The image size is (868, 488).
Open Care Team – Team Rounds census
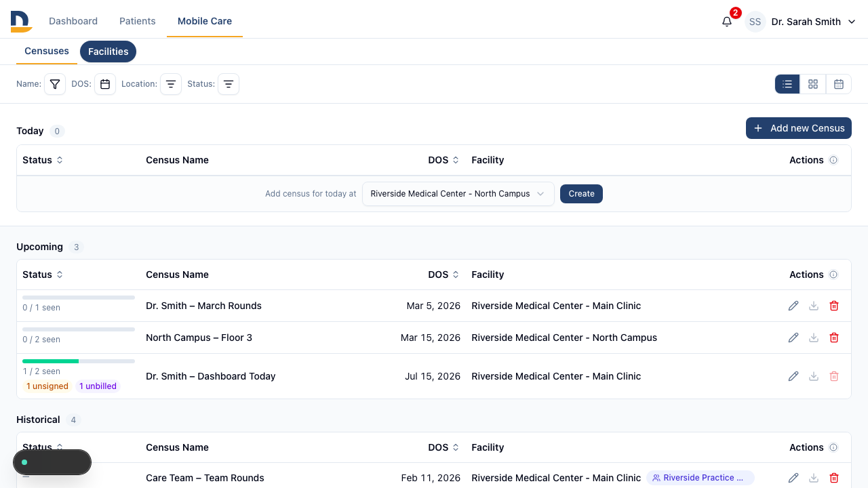tap(205, 478)
